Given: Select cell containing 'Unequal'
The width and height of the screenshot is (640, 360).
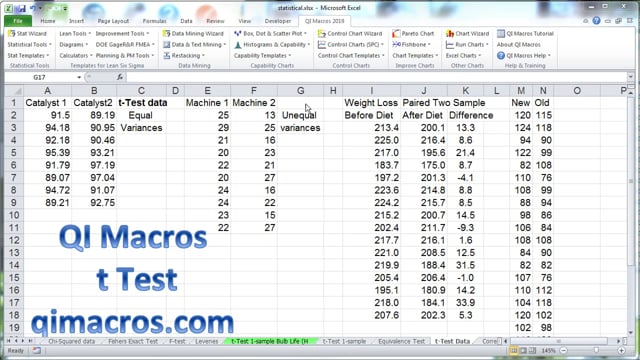Looking at the screenshot, I should coord(300,115).
